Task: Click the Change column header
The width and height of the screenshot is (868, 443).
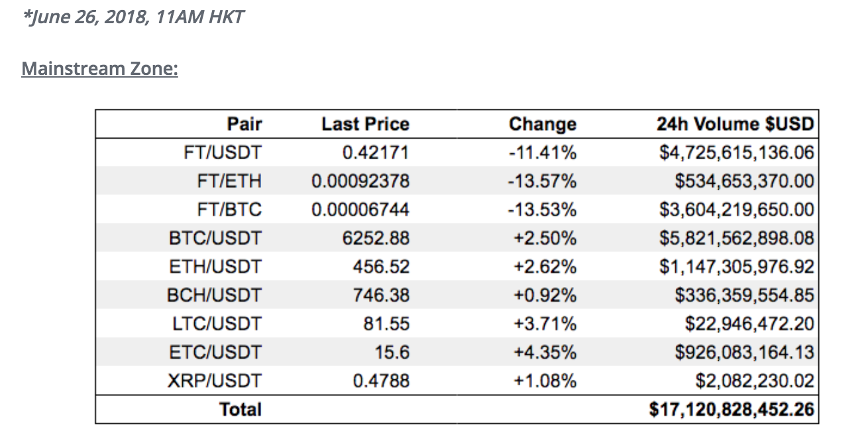Action: point(542,124)
